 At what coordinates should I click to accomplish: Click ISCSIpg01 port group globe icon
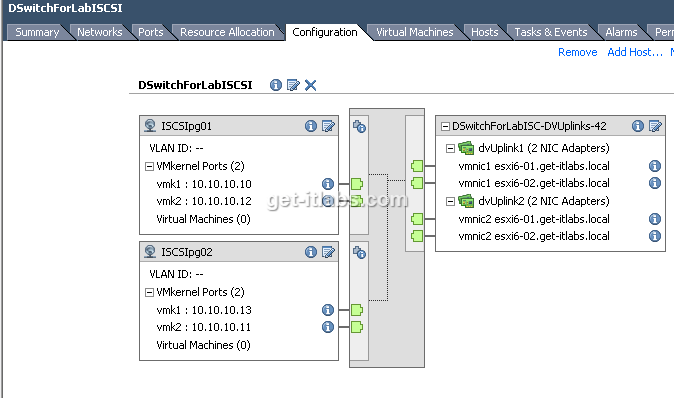tap(150, 126)
